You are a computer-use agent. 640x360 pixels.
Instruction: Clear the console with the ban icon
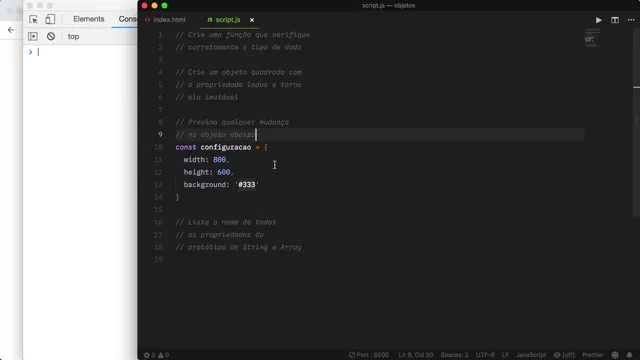51,36
